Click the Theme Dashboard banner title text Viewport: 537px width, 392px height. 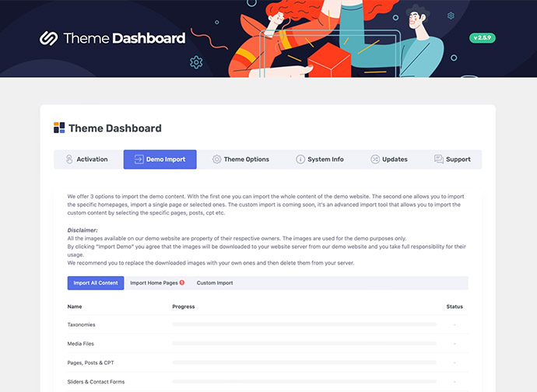pos(125,38)
